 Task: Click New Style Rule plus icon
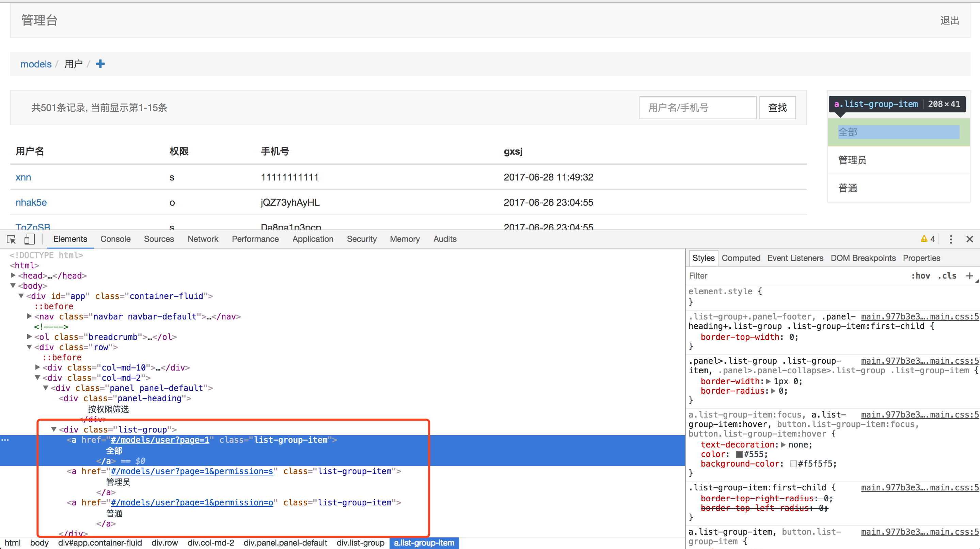pyautogui.click(x=969, y=276)
